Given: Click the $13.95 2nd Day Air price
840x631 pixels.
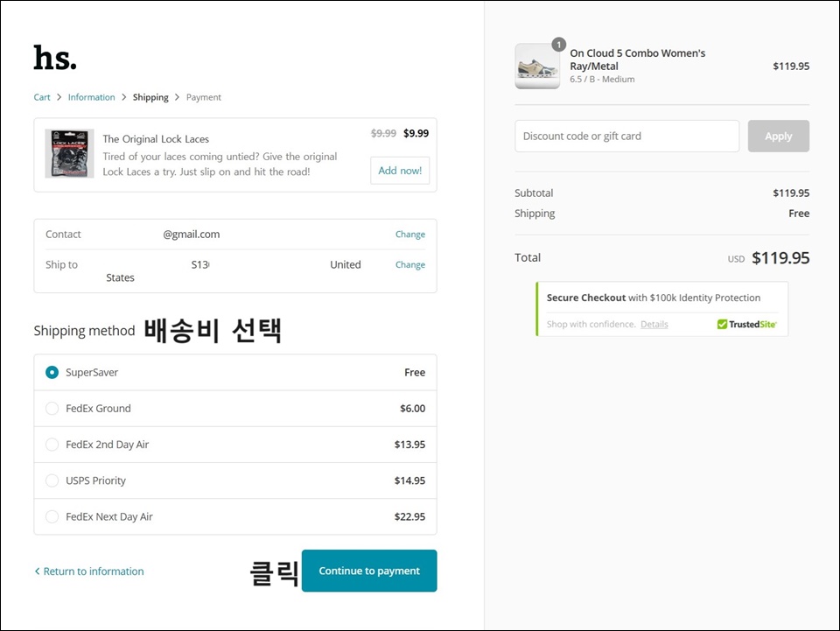Looking at the screenshot, I should pos(409,445).
